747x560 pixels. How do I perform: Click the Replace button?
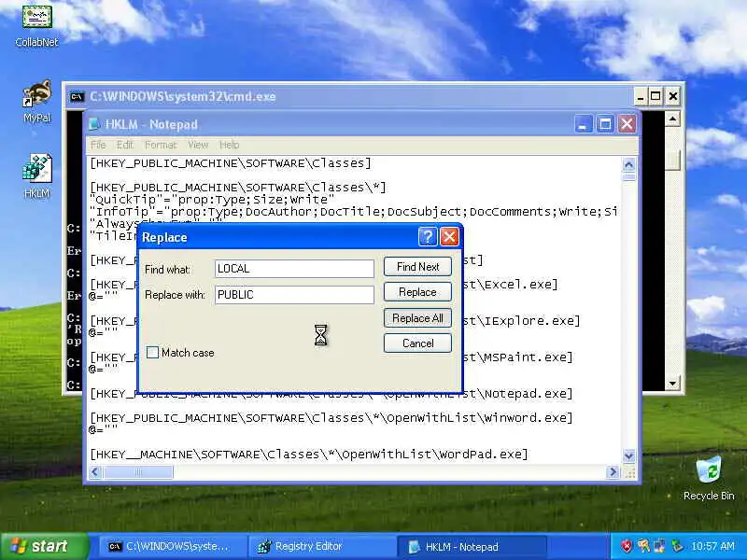[x=417, y=292]
